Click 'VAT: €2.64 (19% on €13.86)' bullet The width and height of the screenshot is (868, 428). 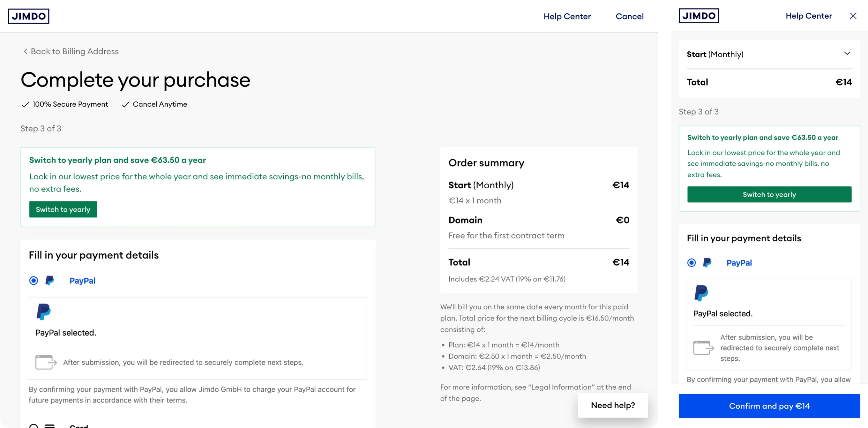coord(494,367)
